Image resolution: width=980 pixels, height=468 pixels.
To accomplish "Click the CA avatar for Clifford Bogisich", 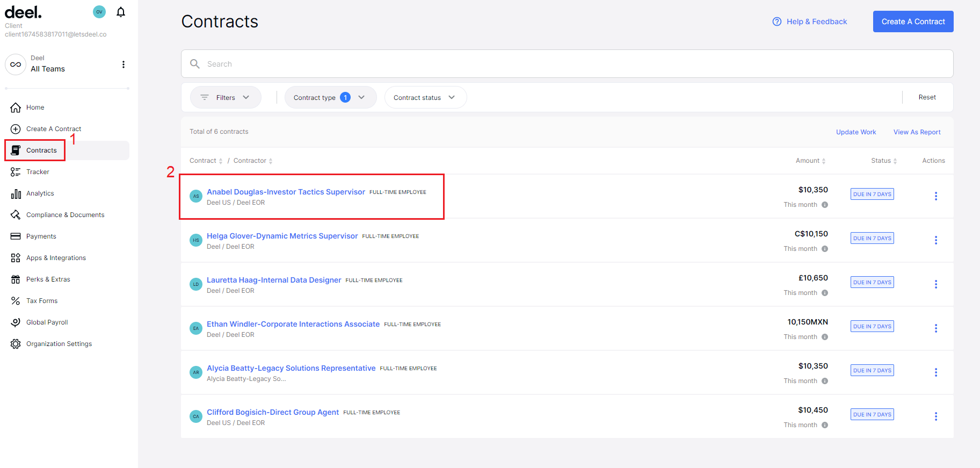I will click(x=196, y=416).
